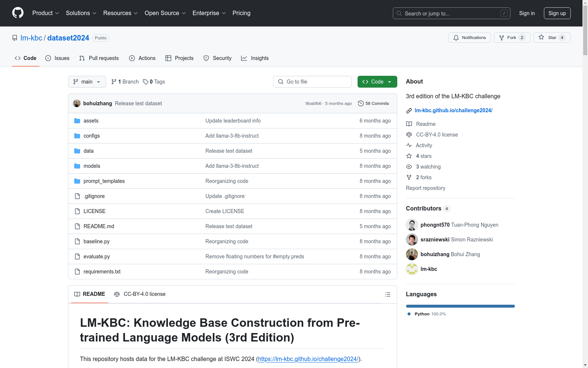The image size is (588, 368).
Task: Click the notifications bell icon
Action: (x=456, y=38)
